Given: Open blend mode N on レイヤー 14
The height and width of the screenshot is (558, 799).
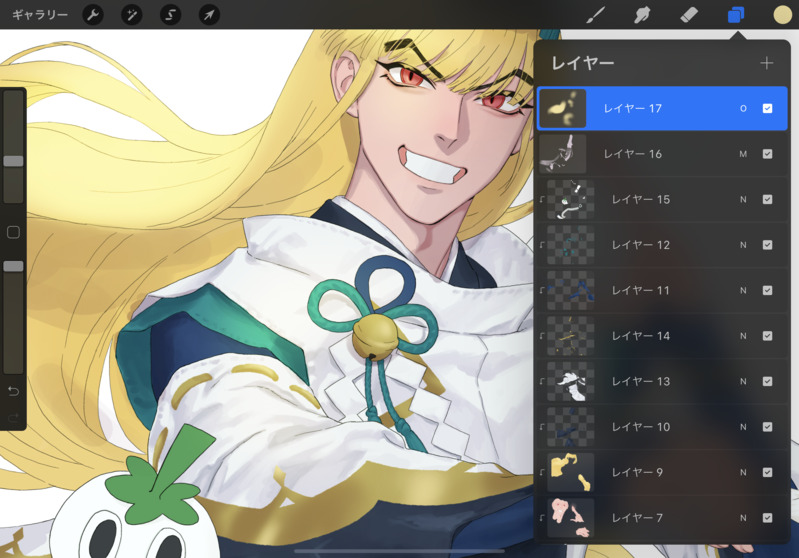Looking at the screenshot, I should pos(743,336).
